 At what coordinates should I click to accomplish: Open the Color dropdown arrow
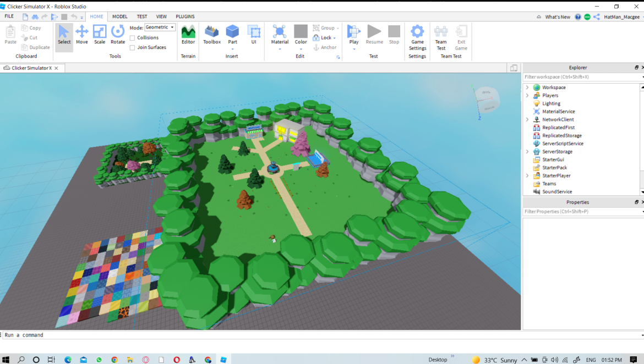point(301,49)
